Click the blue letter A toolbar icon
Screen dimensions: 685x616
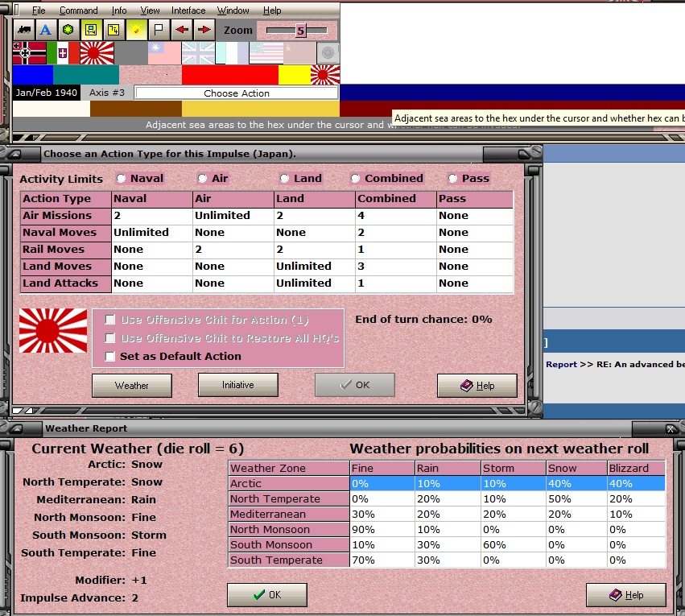tap(45, 30)
